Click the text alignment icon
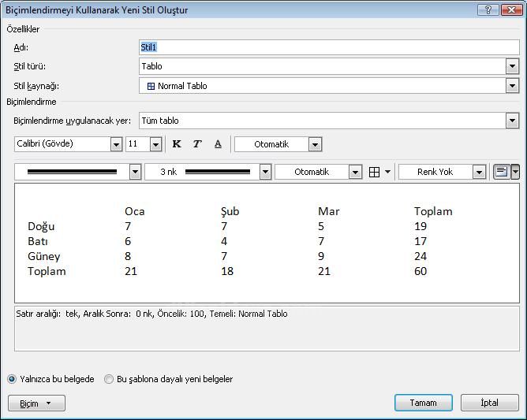527x420 pixels. coord(502,172)
